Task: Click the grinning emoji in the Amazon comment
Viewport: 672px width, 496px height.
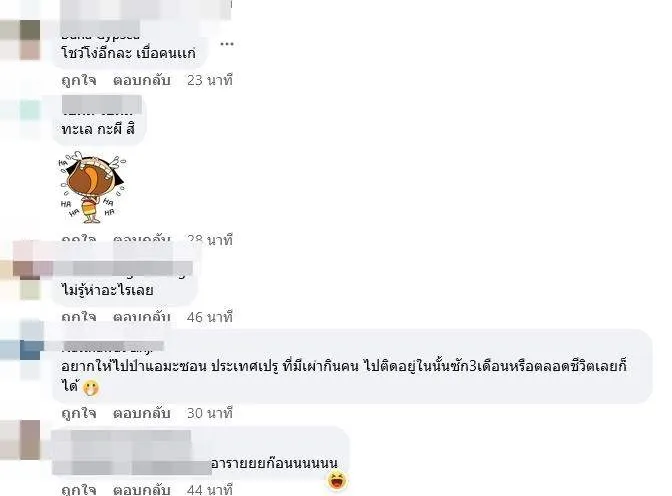Action: [x=90, y=388]
